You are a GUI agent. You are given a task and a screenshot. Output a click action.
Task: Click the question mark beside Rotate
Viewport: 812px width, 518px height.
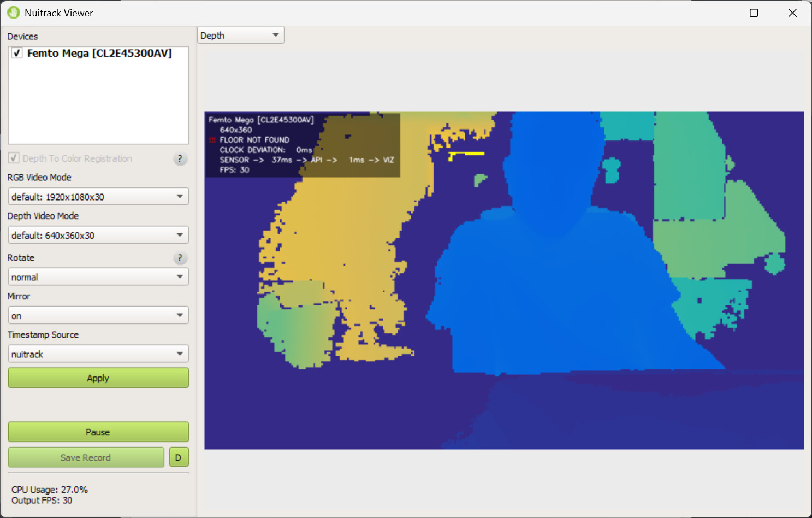point(180,258)
